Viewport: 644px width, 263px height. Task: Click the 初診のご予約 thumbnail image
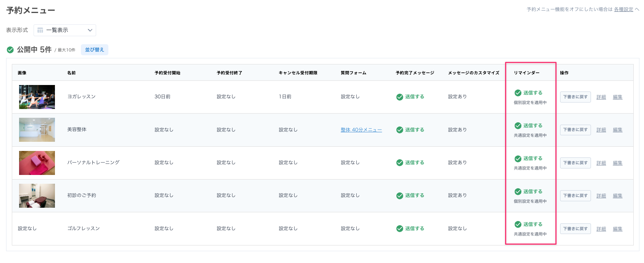tap(37, 196)
